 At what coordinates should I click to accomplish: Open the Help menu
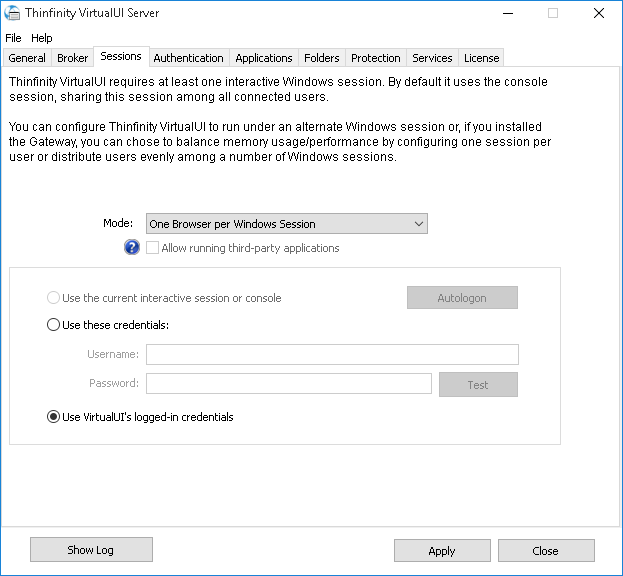[42, 38]
